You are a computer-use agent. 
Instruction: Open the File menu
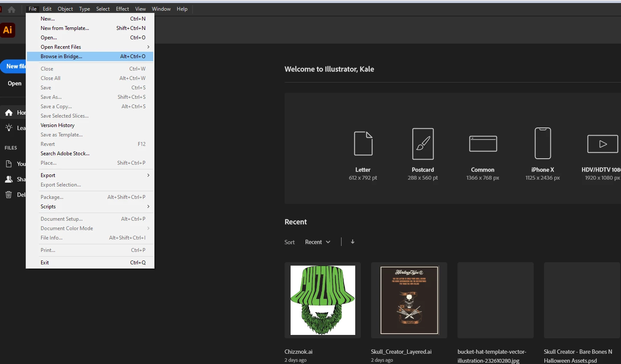[33, 9]
